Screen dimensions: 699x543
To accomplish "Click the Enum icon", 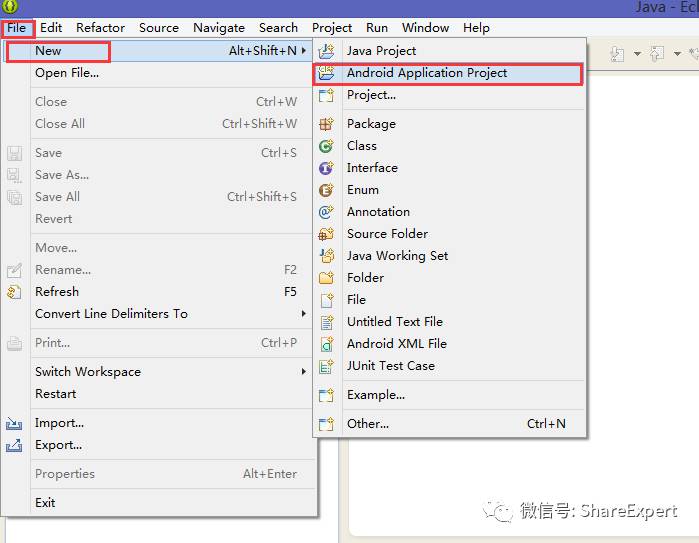I will click(x=326, y=190).
